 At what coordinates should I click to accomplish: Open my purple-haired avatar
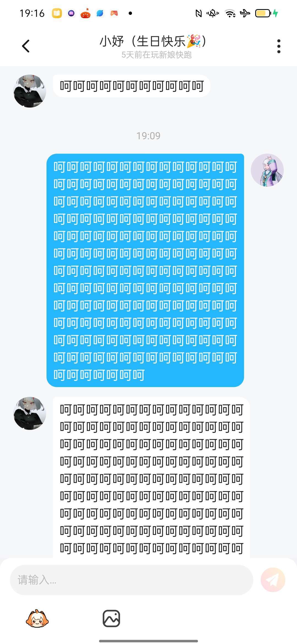tap(267, 170)
